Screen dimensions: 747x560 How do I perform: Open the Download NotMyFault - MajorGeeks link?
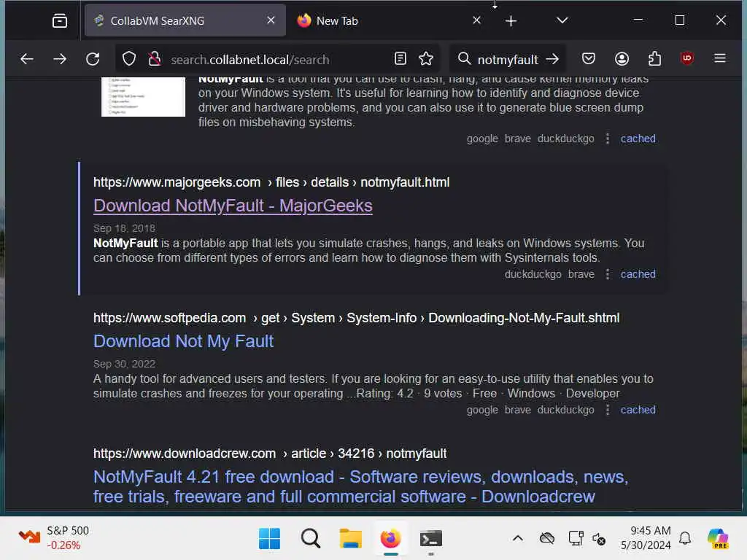[x=233, y=206]
